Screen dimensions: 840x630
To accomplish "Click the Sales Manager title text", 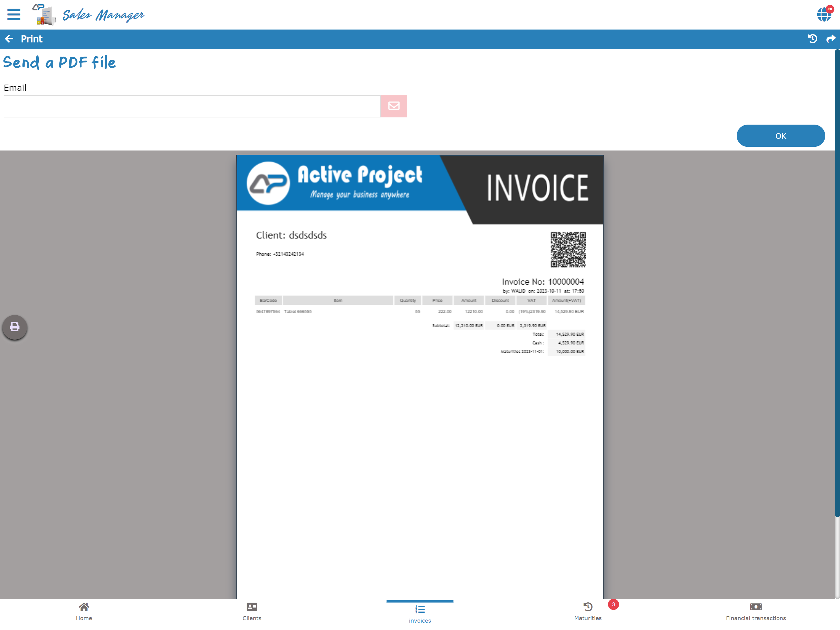I will [x=103, y=15].
